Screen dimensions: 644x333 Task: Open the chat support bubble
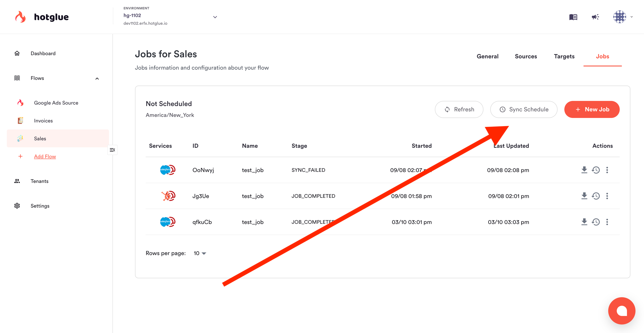tap(621, 311)
